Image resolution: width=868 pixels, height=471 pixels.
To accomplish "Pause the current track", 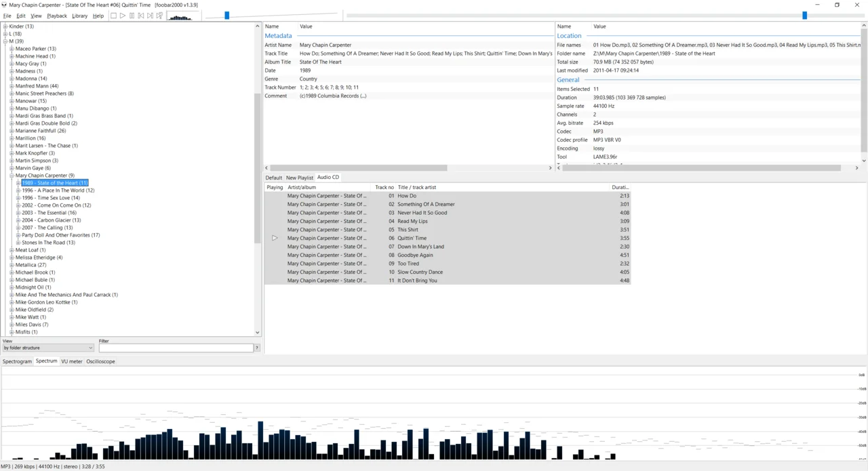I will (x=132, y=16).
